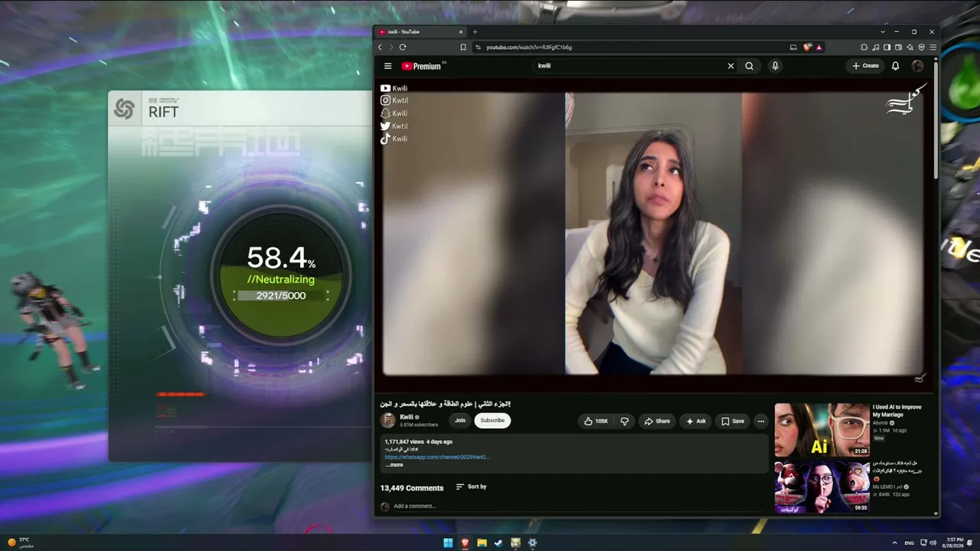The width and height of the screenshot is (980, 551).
Task: Toggle the browser sidebar panel
Action: pyautogui.click(x=887, y=47)
